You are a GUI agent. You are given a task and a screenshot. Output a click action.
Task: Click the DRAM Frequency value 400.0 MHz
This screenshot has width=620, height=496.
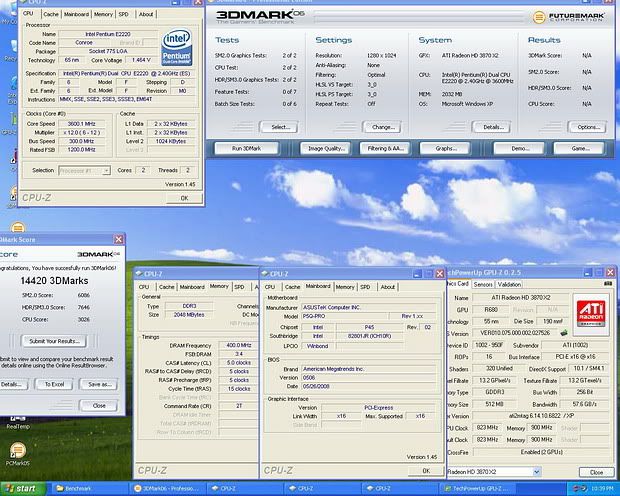(x=239, y=345)
